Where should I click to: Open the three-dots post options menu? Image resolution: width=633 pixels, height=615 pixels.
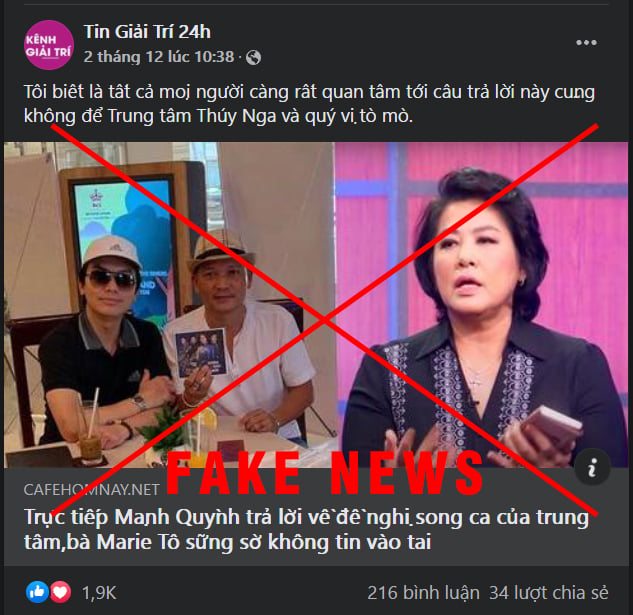[586, 42]
